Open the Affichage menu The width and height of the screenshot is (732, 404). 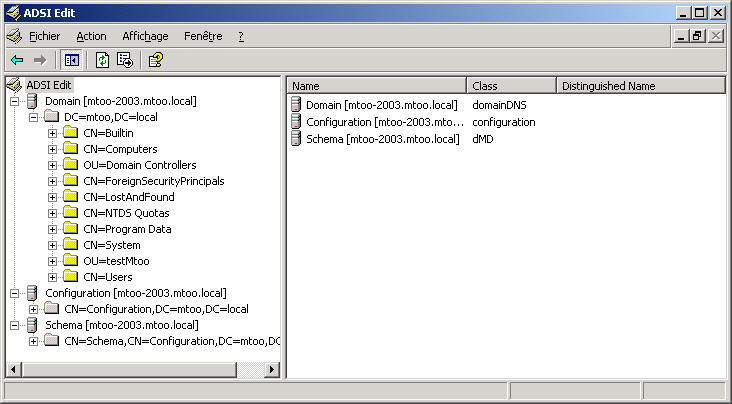click(145, 36)
